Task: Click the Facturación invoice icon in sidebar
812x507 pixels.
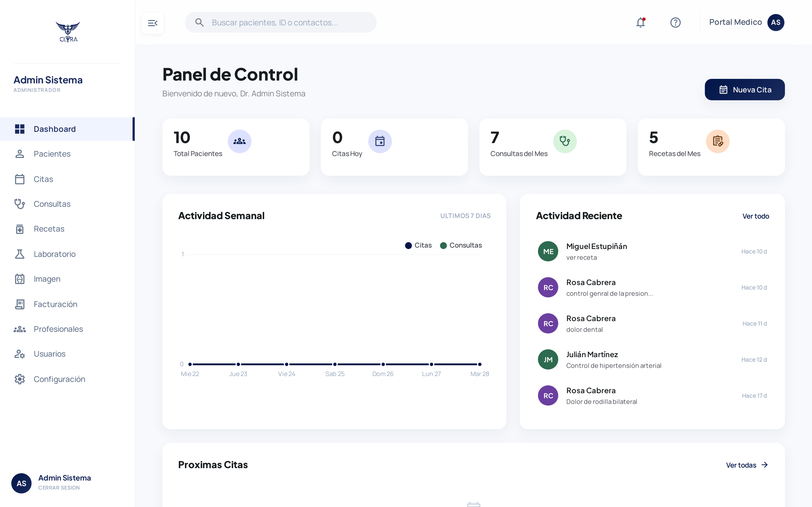Action: (x=19, y=304)
